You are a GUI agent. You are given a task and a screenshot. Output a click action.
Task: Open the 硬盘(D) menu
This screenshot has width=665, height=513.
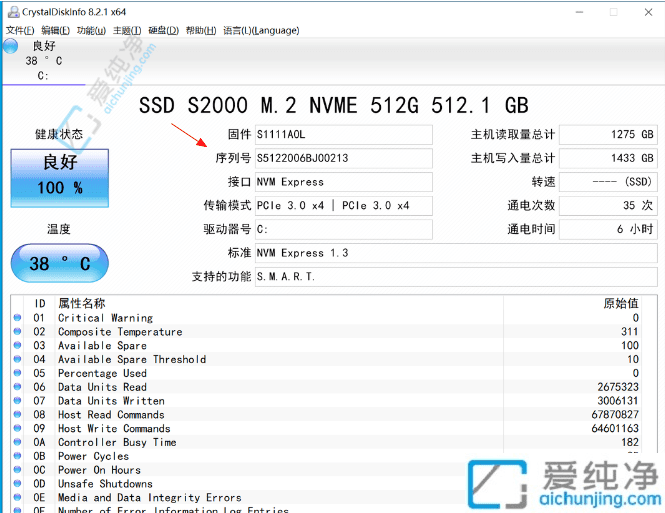point(163,31)
